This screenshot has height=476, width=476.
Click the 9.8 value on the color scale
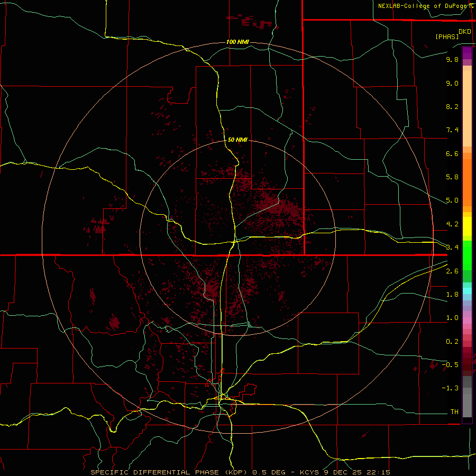452,59
